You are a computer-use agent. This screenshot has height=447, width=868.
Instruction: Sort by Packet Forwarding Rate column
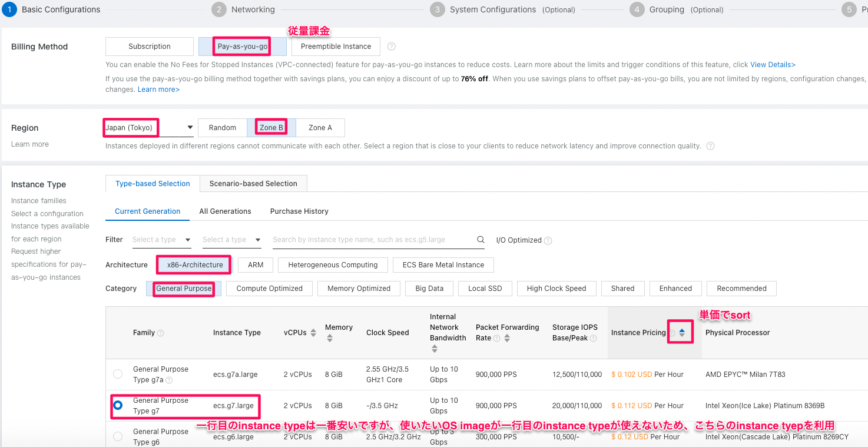point(507,338)
